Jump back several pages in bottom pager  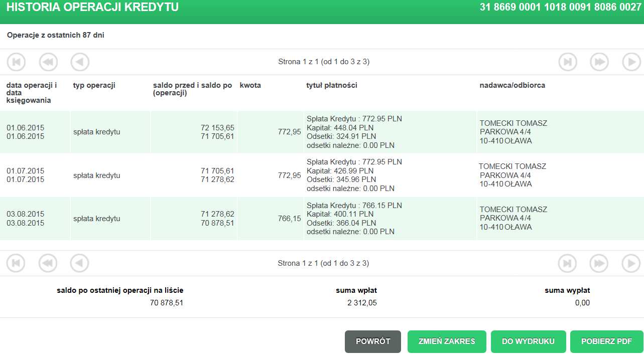[48, 263]
